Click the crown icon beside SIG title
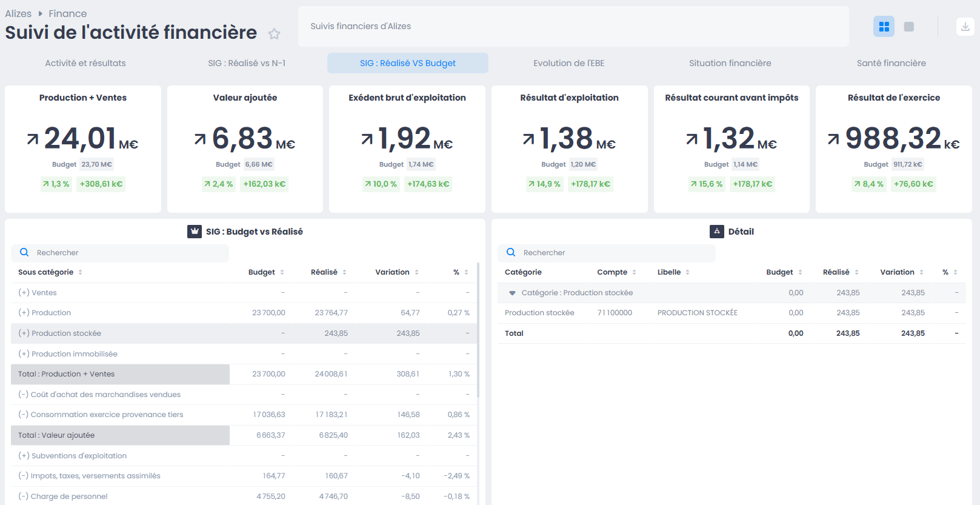The image size is (980, 505). point(195,232)
